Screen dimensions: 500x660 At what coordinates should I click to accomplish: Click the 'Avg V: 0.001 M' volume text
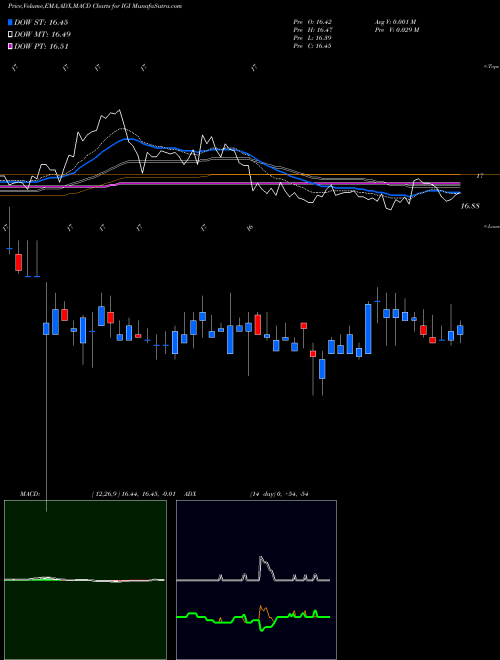395,22
